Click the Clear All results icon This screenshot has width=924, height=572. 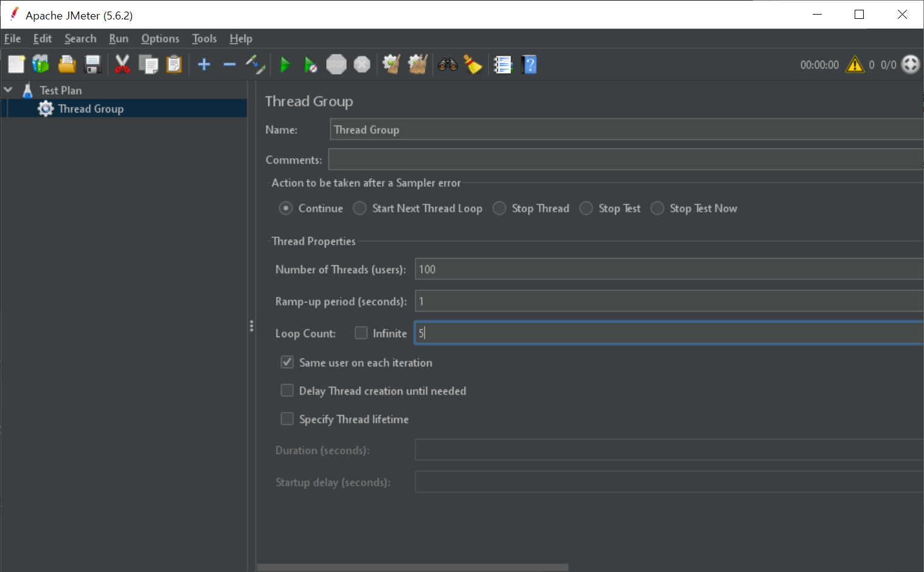point(418,64)
